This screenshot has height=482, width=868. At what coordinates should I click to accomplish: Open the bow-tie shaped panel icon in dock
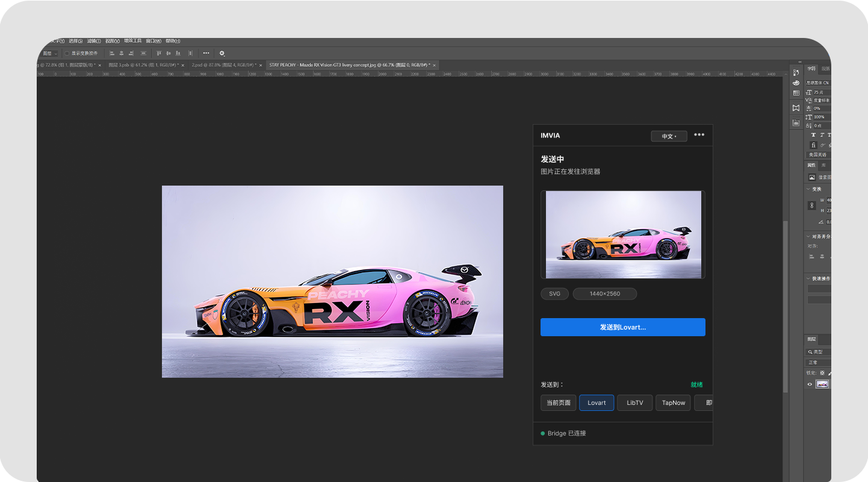tap(796, 108)
